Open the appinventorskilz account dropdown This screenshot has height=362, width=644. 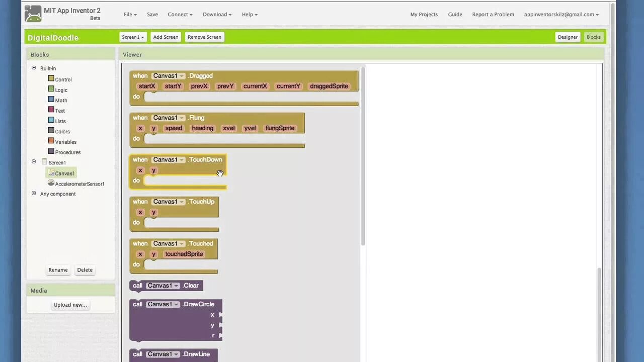pos(561,15)
